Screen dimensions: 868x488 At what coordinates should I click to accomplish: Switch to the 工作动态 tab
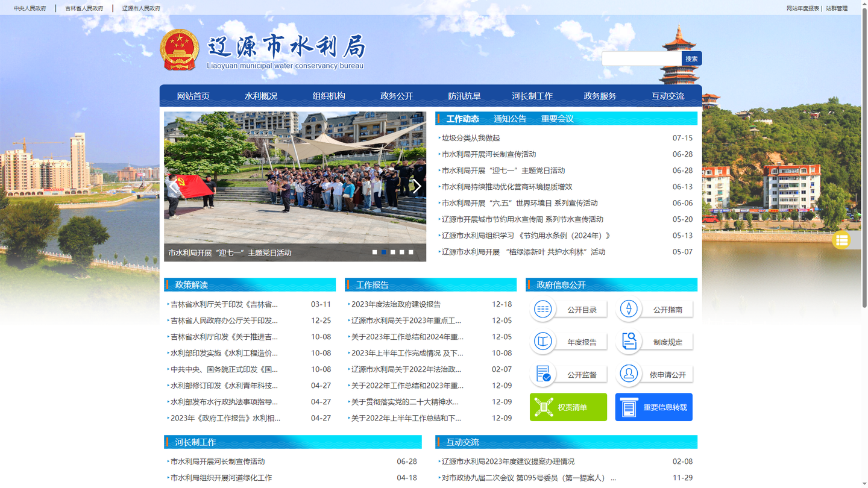462,119
